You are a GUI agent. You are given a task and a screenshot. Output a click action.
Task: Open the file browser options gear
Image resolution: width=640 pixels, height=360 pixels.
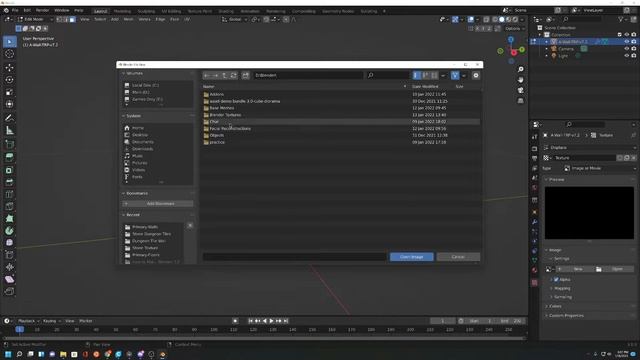click(x=476, y=76)
